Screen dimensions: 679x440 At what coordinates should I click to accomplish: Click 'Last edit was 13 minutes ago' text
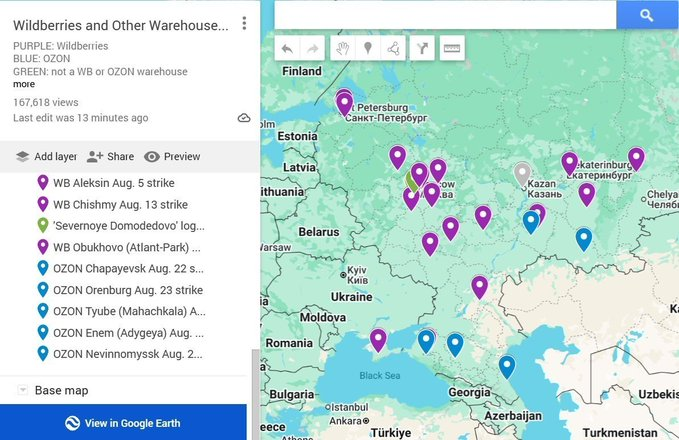81,118
